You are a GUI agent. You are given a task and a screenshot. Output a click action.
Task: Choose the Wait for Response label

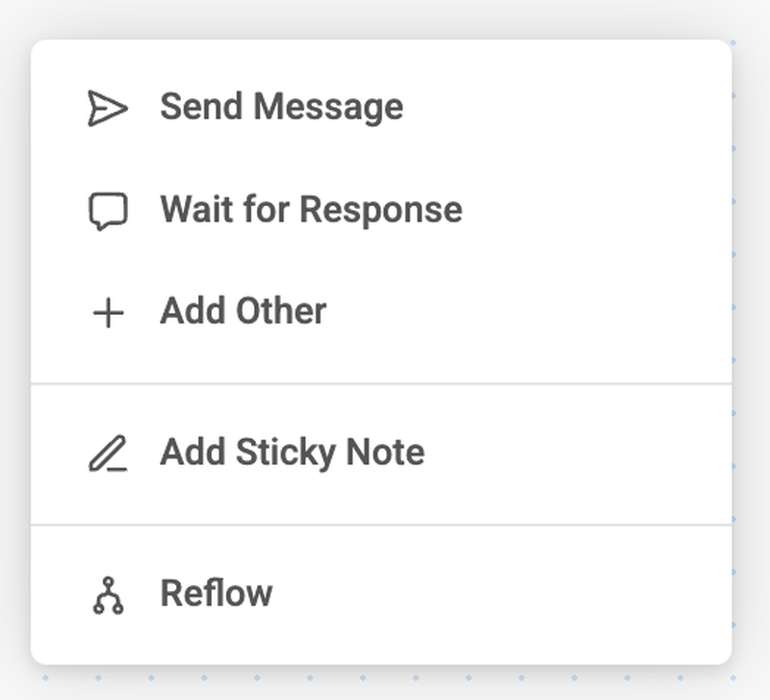pyautogui.click(x=311, y=210)
